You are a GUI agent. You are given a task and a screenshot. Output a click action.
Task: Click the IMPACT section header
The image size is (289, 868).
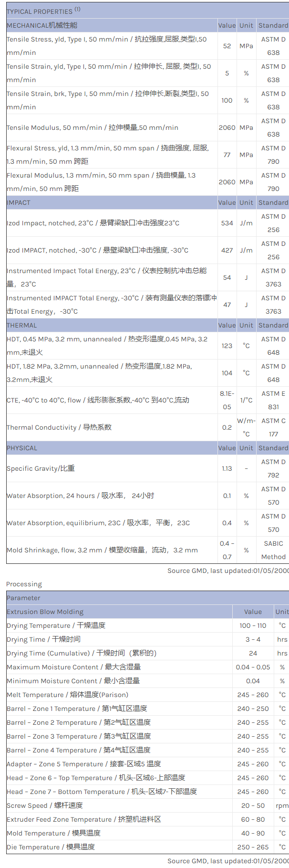[19, 202]
